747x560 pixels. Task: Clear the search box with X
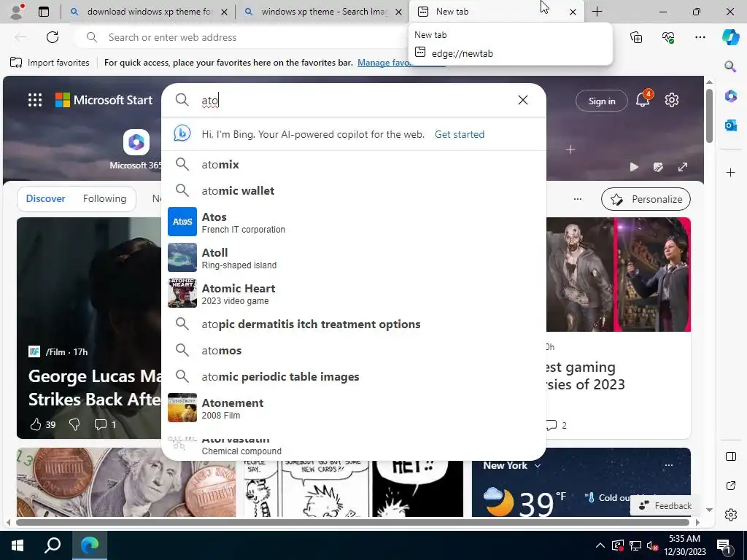point(522,100)
